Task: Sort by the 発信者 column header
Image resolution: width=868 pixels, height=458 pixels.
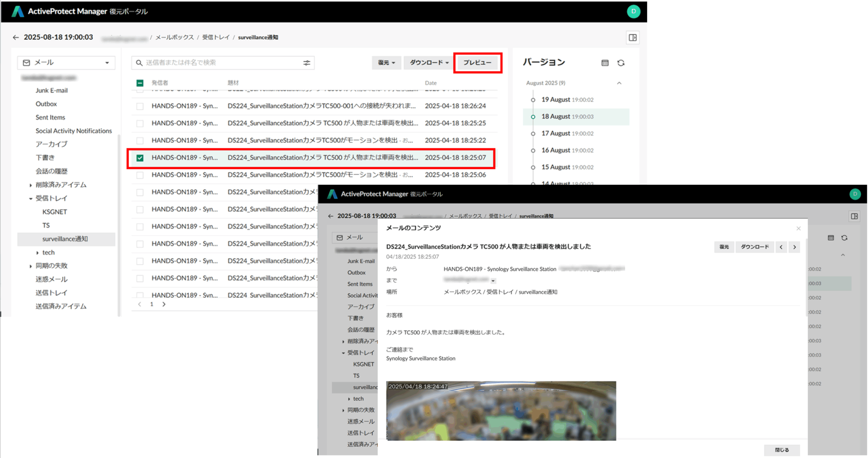Action: pyautogui.click(x=159, y=83)
